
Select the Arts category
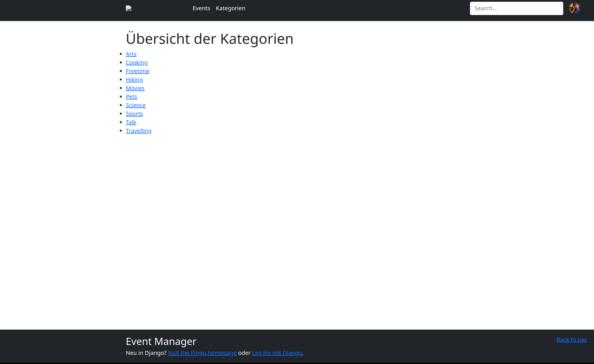tap(131, 54)
